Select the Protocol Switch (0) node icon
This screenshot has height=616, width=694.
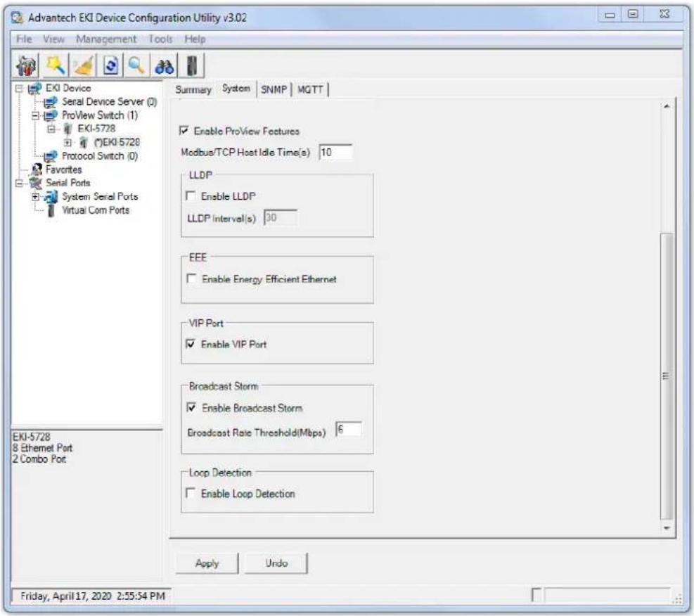51,156
